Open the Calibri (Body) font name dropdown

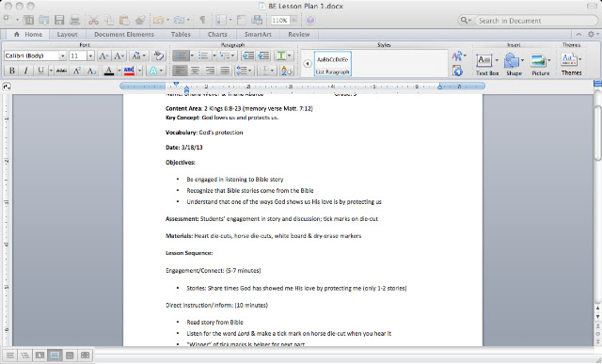(x=62, y=56)
